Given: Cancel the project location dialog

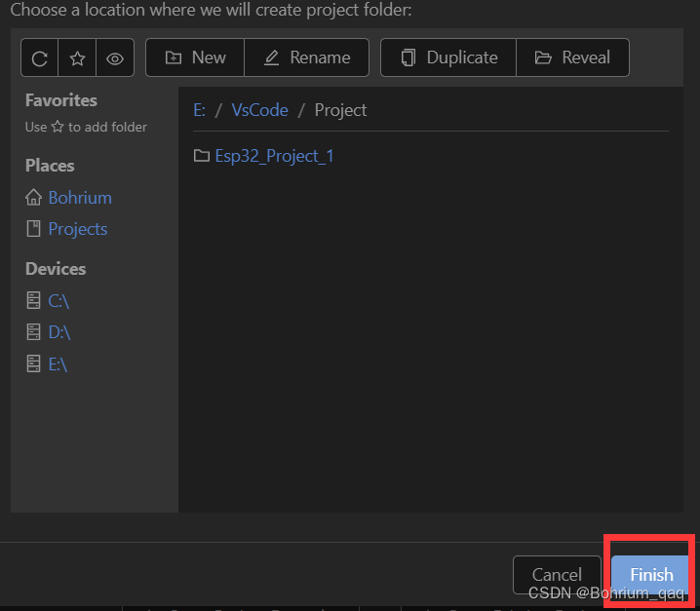Looking at the screenshot, I should [x=557, y=574].
